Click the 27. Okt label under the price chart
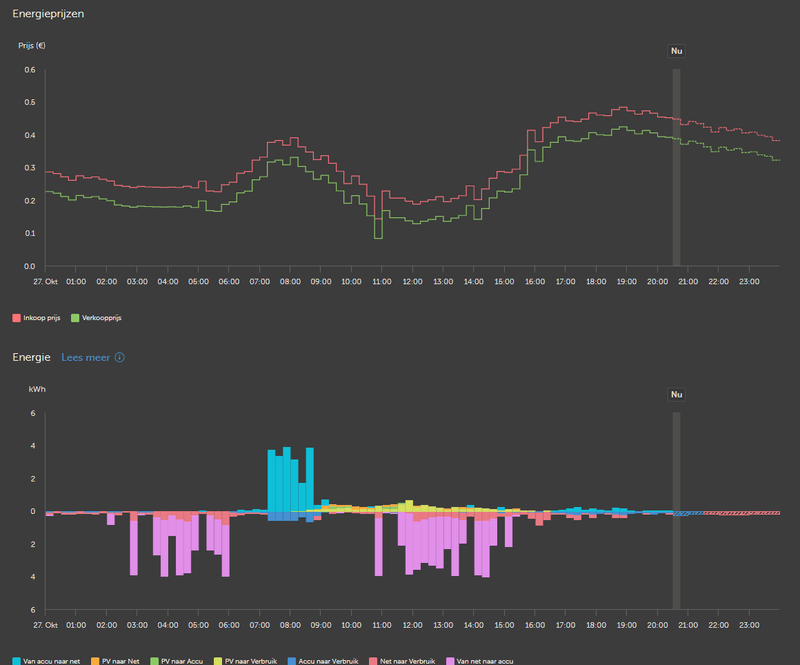This screenshot has width=800, height=665. click(x=45, y=281)
